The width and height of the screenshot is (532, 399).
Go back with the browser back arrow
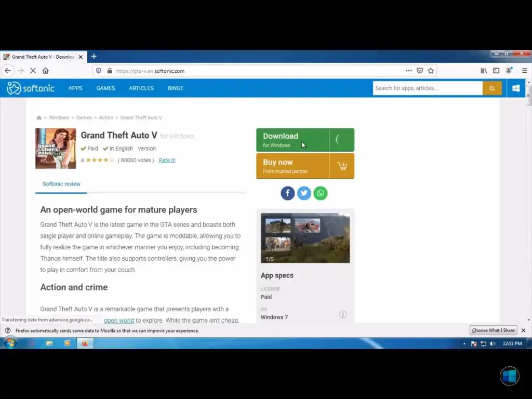tap(8, 71)
